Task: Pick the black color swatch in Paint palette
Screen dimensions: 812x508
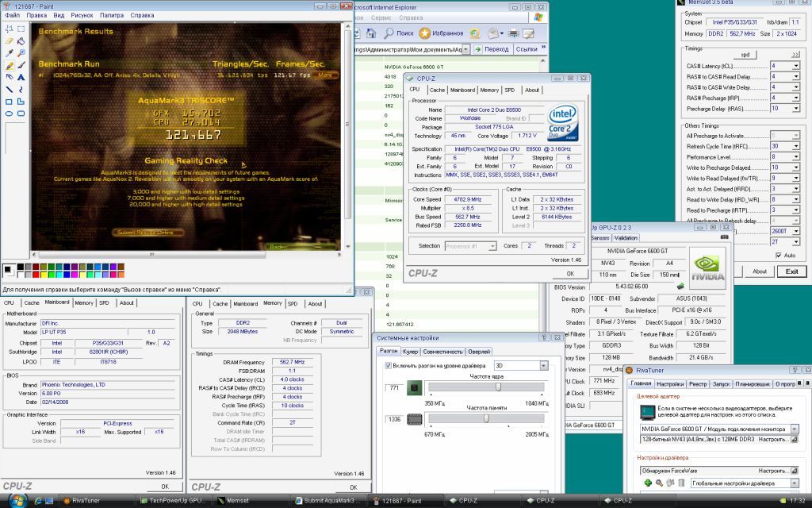Action: [x=20, y=267]
